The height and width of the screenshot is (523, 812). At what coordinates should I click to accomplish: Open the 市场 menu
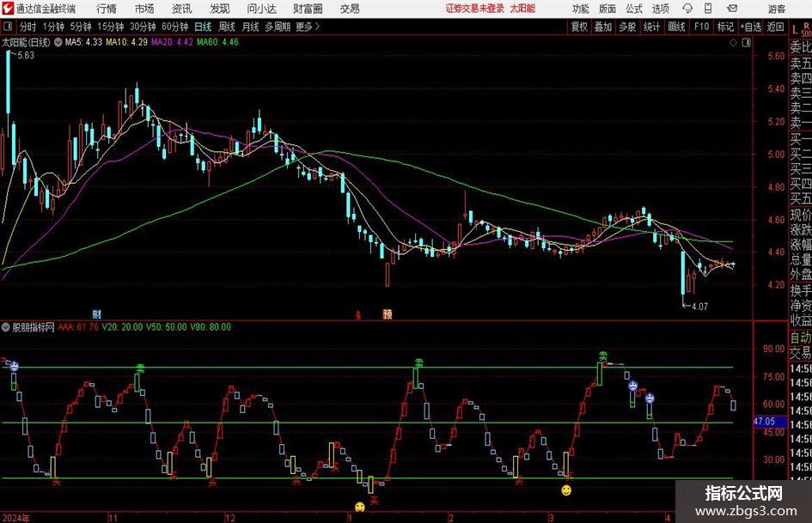click(x=144, y=9)
